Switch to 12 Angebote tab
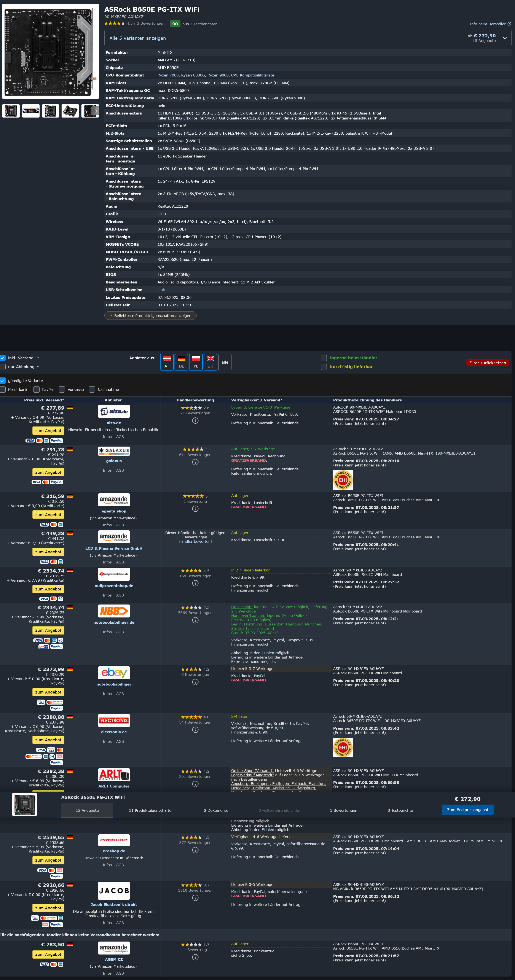Viewport: 515px width, 980px height. [x=87, y=810]
